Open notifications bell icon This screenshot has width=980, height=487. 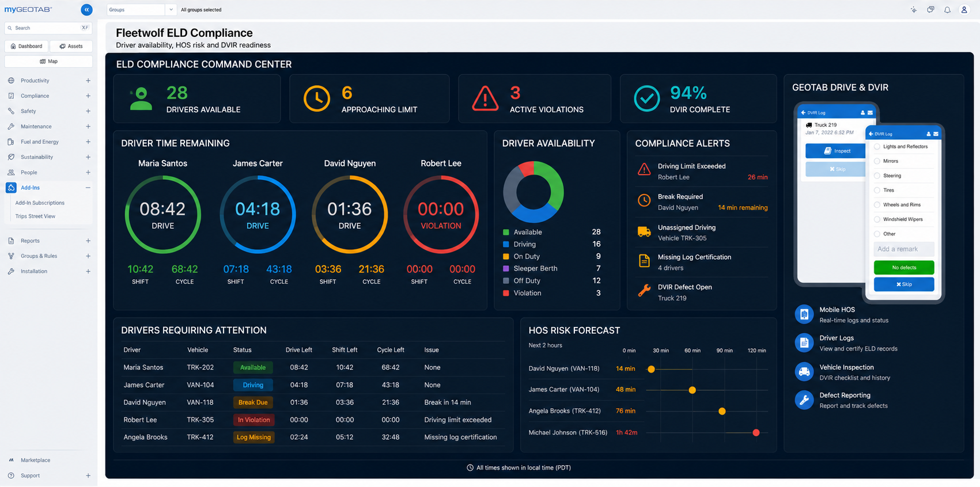coord(947,10)
